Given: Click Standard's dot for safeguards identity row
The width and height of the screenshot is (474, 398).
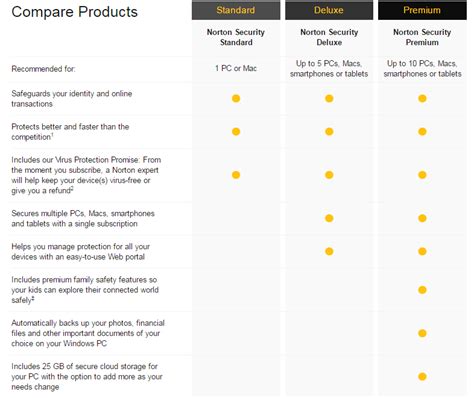Looking at the screenshot, I should click(236, 99).
